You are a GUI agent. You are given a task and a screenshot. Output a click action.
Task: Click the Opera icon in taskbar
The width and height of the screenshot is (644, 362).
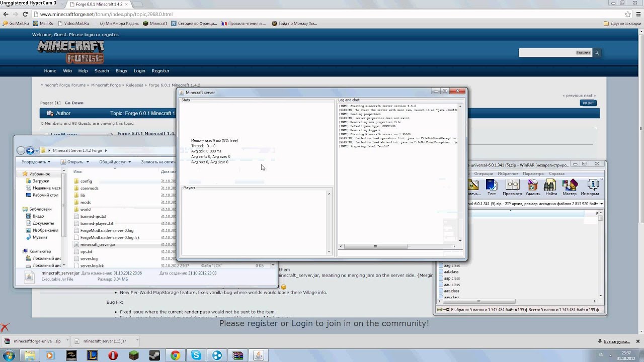tap(113, 355)
